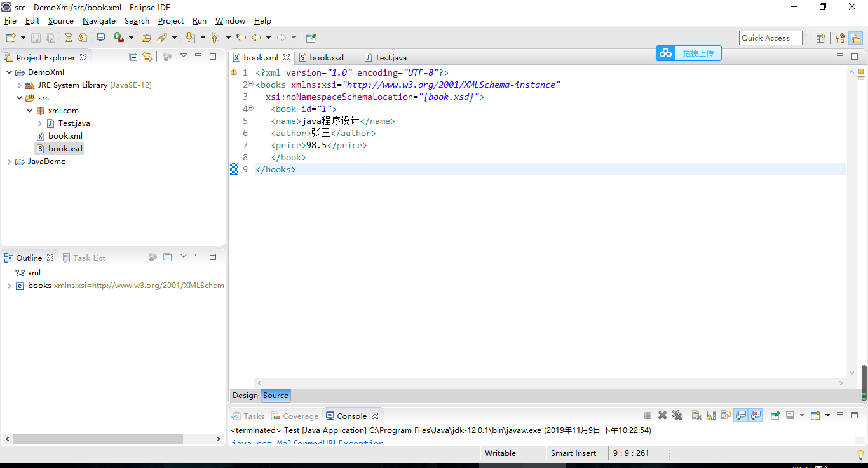Screen dimensions: 868x468
Task: Click the Pin Editor toolbar icon
Action: [x=311, y=38]
